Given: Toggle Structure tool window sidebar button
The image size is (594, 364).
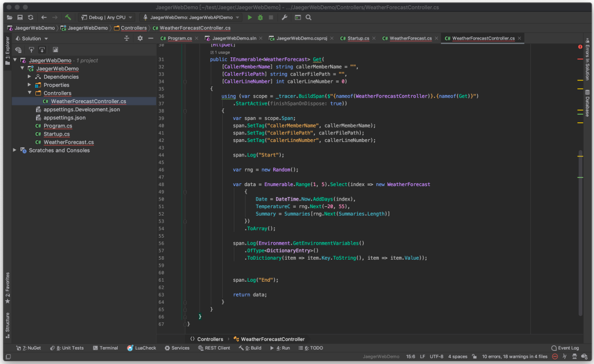Looking at the screenshot, I should 7,325.
